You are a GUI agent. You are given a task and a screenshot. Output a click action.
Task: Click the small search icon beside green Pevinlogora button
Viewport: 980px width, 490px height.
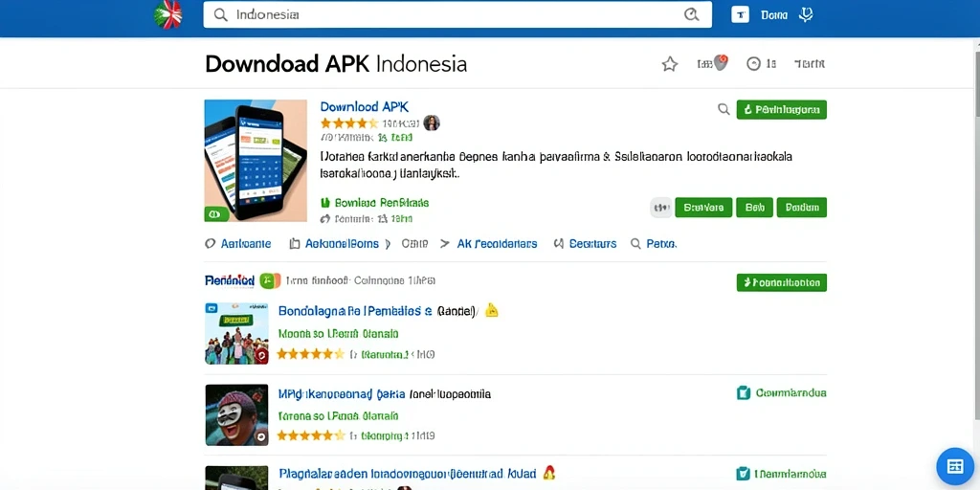point(724,109)
